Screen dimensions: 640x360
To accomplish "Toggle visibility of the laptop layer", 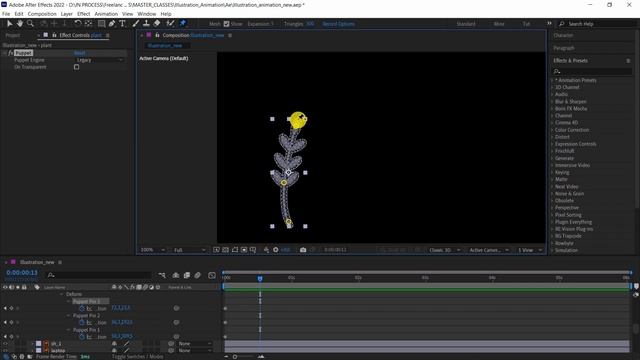I will (5, 351).
